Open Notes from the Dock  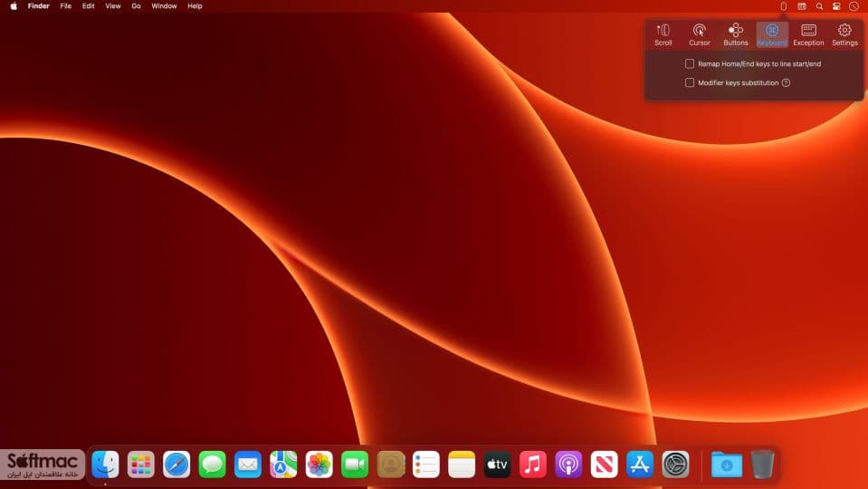(462, 464)
